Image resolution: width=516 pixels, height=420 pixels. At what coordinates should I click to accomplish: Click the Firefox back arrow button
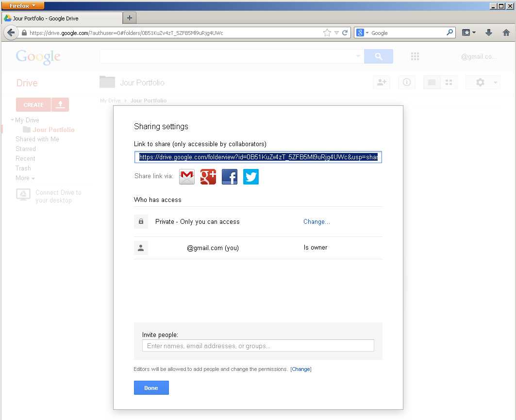[11, 33]
